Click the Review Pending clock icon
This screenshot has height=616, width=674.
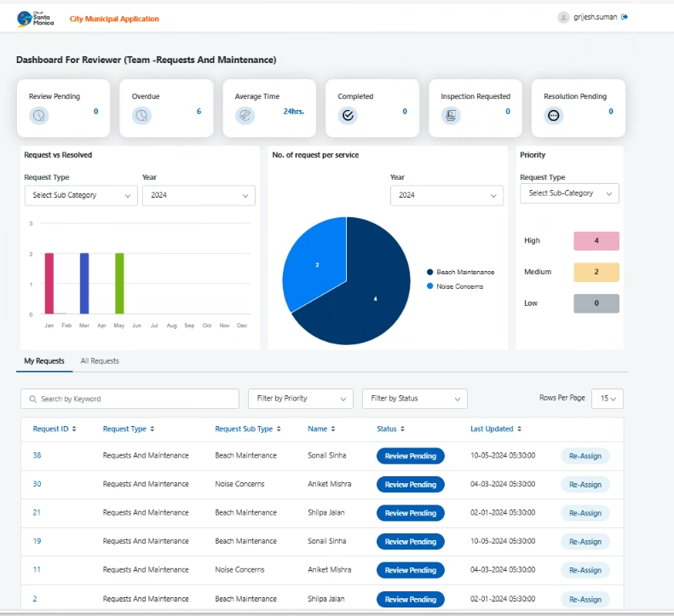pos(39,116)
